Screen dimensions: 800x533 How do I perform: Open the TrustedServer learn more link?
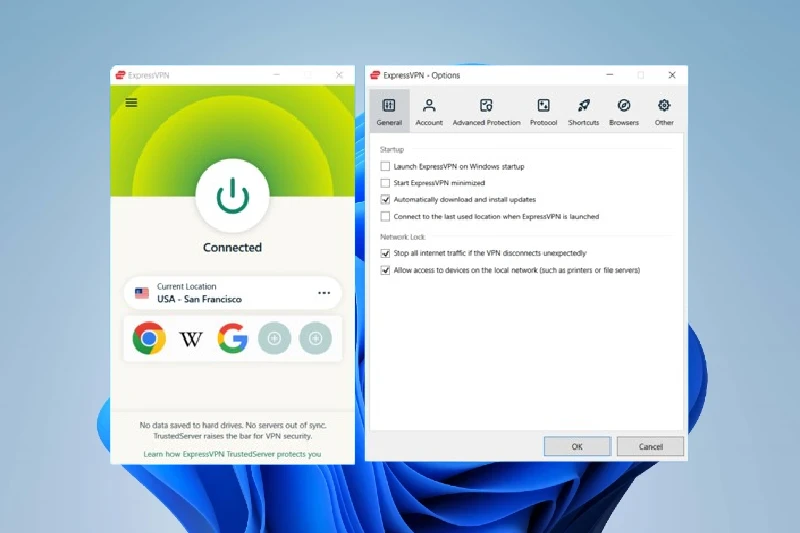(x=232, y=454)
